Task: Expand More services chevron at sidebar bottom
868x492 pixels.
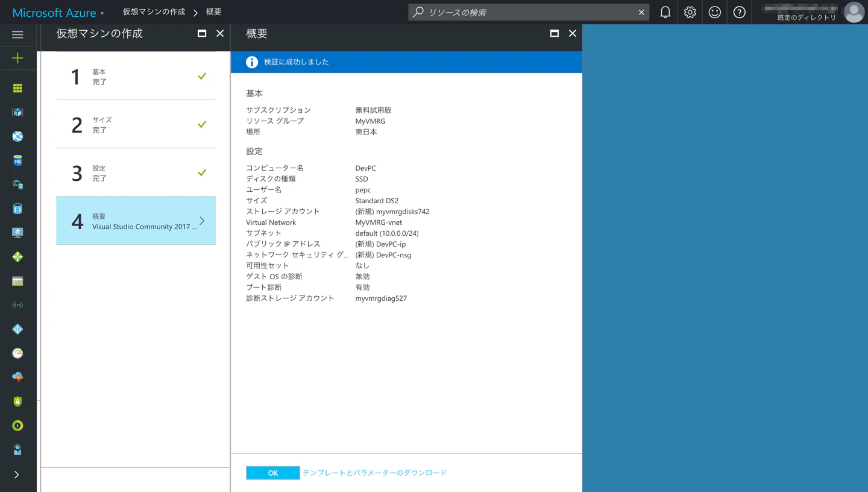Action: 17,475
